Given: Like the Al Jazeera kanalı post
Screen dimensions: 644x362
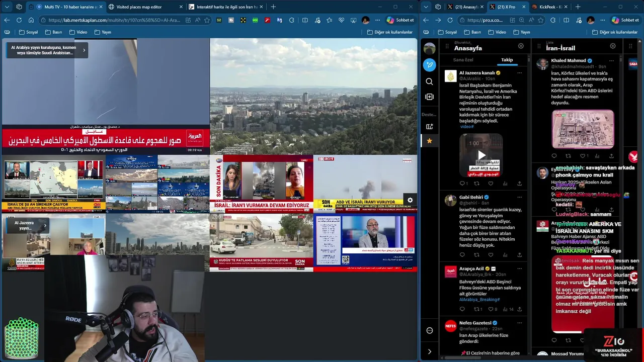Looking at the screenshot, I should [x=491, y=183].
